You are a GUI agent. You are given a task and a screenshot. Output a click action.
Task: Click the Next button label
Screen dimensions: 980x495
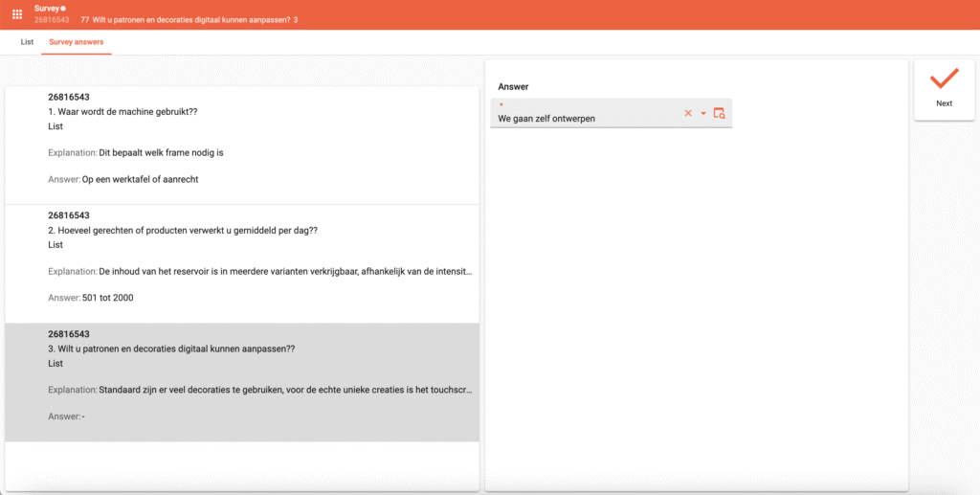(x=944, y=103)
